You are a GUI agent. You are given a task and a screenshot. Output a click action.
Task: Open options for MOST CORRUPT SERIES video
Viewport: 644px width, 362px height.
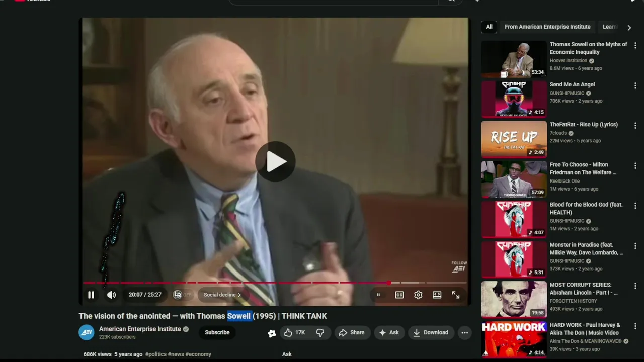coord(635,286)
